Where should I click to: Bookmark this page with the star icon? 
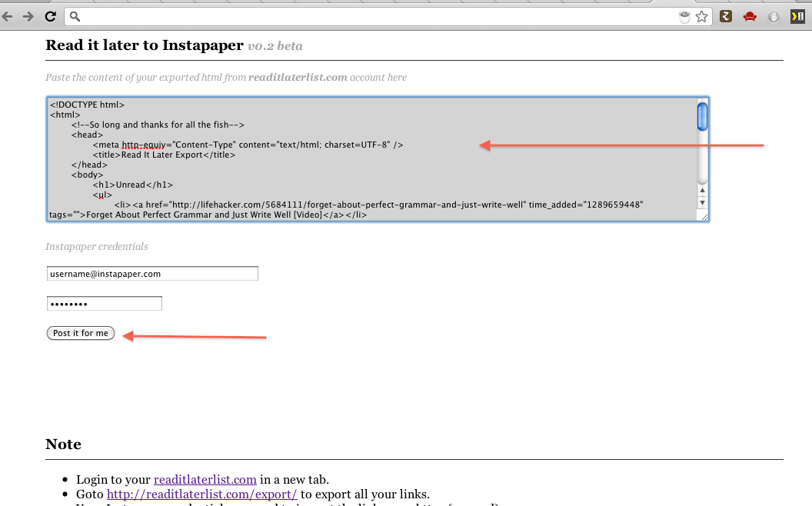[x=702, y=17]
